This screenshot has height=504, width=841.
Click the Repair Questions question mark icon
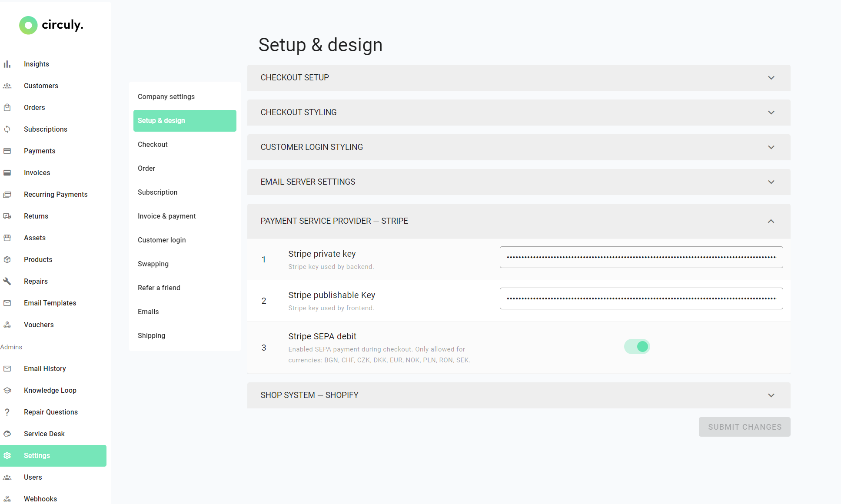7,412
